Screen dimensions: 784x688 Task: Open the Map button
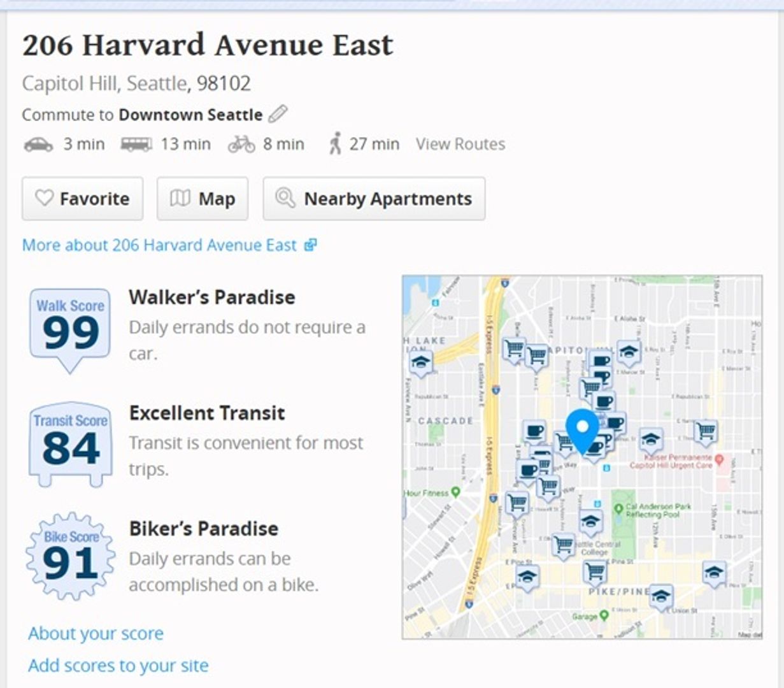(203, 199)
